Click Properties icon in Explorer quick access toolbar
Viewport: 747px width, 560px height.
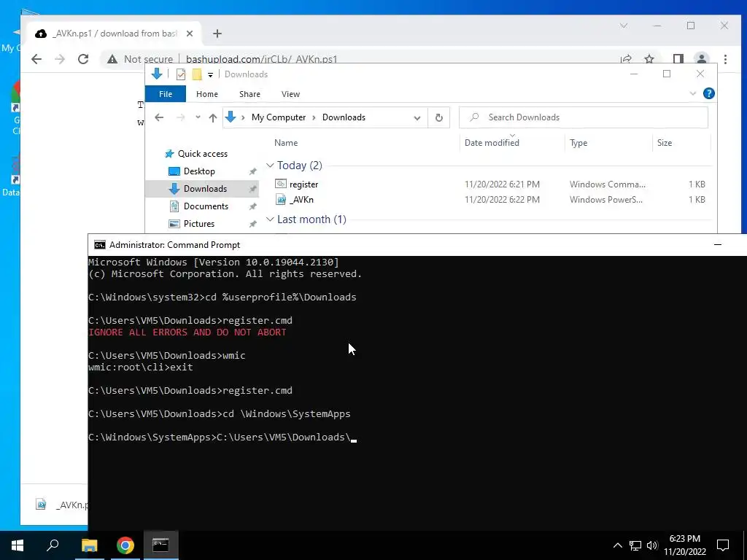tap(181, 74)
